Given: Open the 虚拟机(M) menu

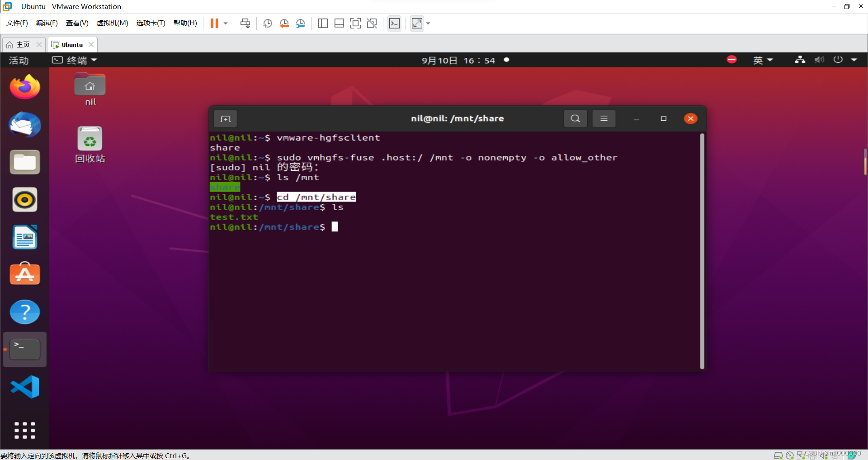Looking at the screenshot, I should tap(113, 23).
